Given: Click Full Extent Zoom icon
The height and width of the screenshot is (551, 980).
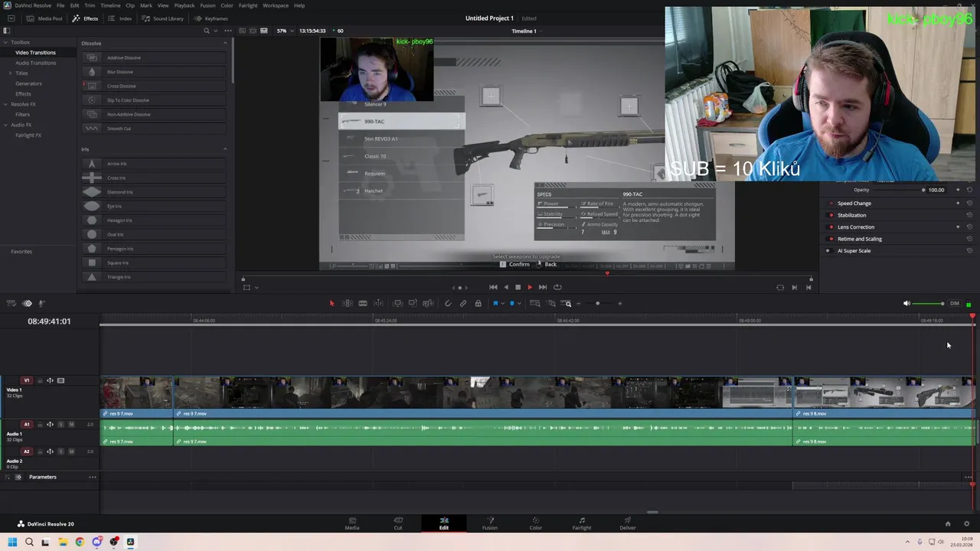Looking at the screenshot, I should point(535,304).
